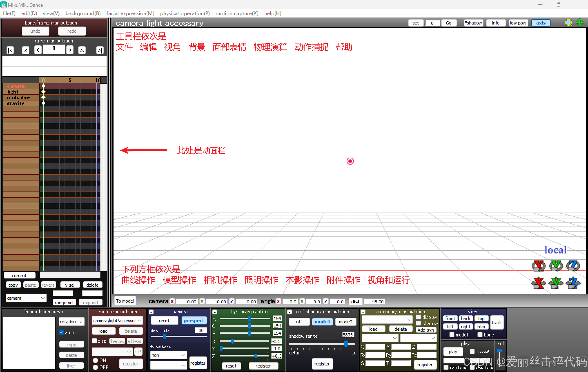The width and height of the screenshot is (588, 372).
Task: Click the blue Z move gizmo
Action: tap(573, 283)
